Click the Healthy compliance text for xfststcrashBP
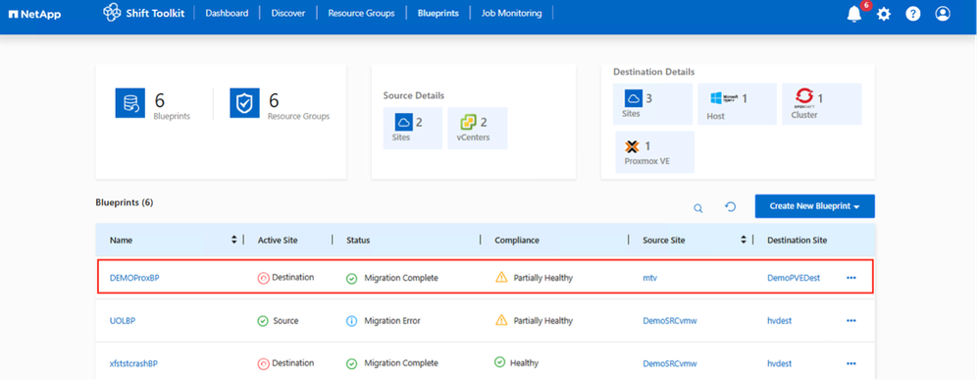Image resolution: width=980 pixels, height=381 pixels. click(524, 363)
